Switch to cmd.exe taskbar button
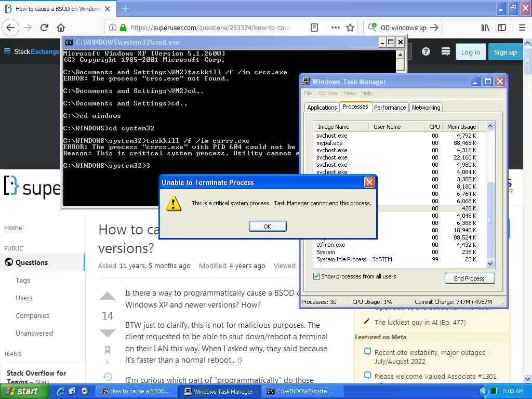 point(303,391)
